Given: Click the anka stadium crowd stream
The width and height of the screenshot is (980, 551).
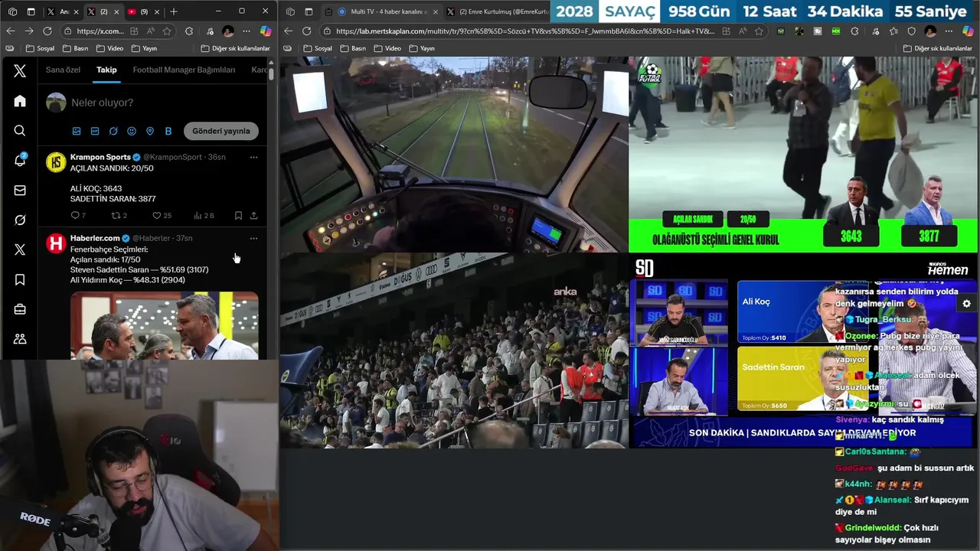Looking at the screenshot, I should tap(453, 350).
